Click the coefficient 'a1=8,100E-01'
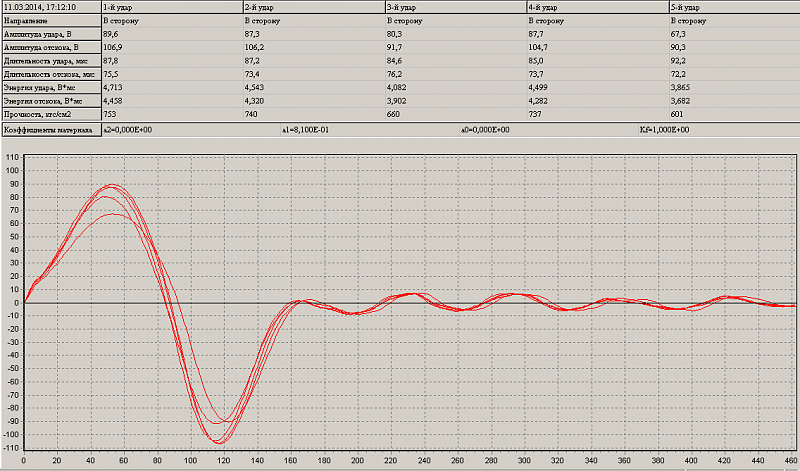Viewport: 800px width, 471px height. (x=306, y=130)
